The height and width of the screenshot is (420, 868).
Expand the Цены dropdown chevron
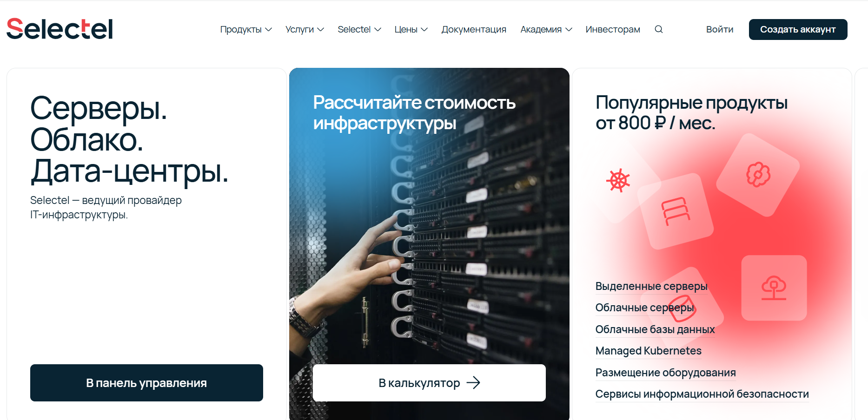tap(424, 29)
